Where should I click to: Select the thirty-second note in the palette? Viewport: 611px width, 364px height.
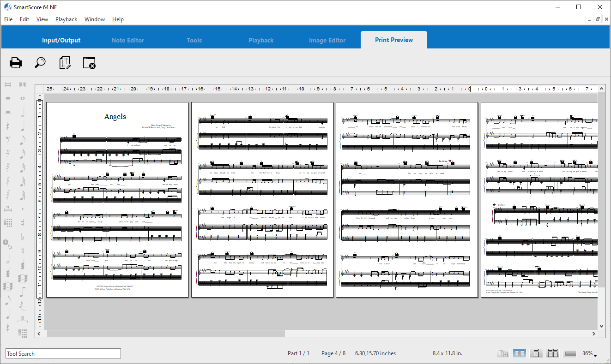[x=22, y=167]
